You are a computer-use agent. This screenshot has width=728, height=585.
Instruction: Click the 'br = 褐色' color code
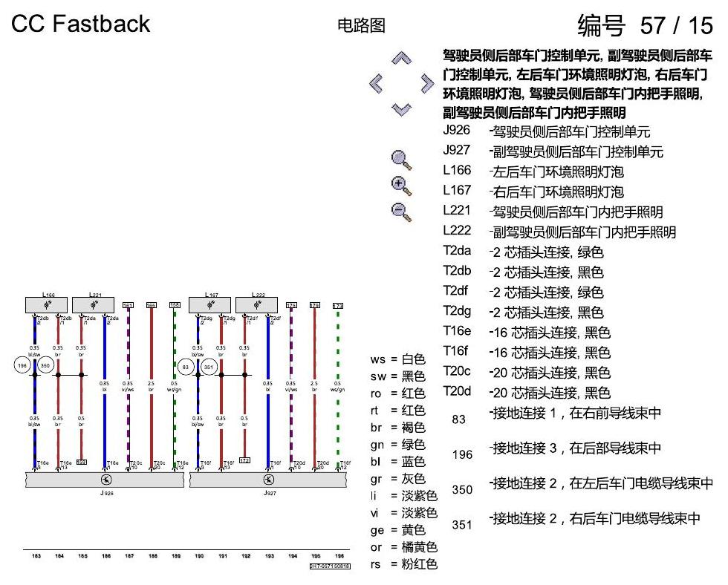pyautogui.click(x=398, y=428)
